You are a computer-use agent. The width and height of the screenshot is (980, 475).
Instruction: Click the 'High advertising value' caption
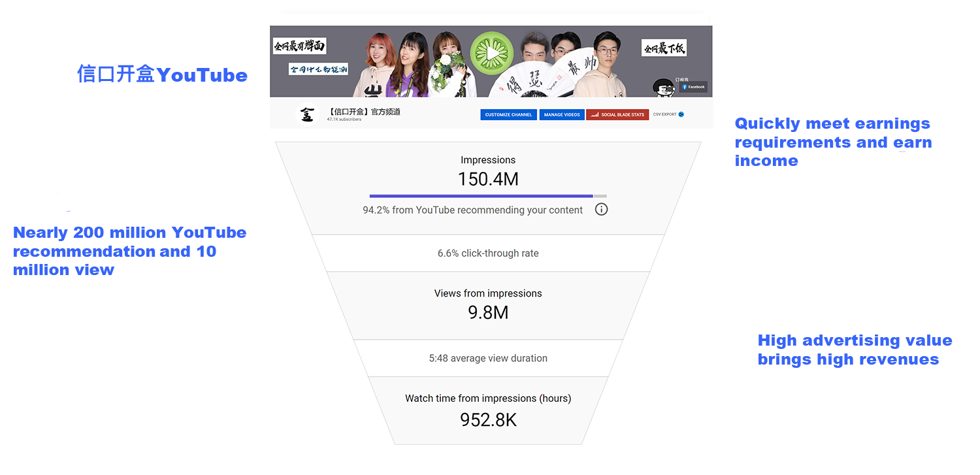855,350
